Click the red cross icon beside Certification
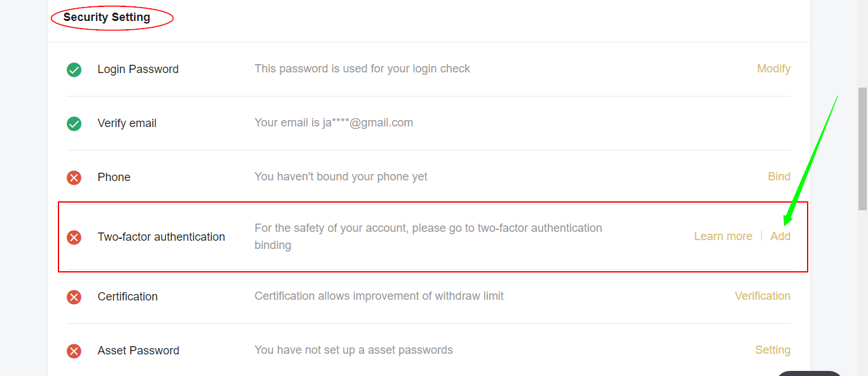Screen dimensions: 868x376 [74, 297]
